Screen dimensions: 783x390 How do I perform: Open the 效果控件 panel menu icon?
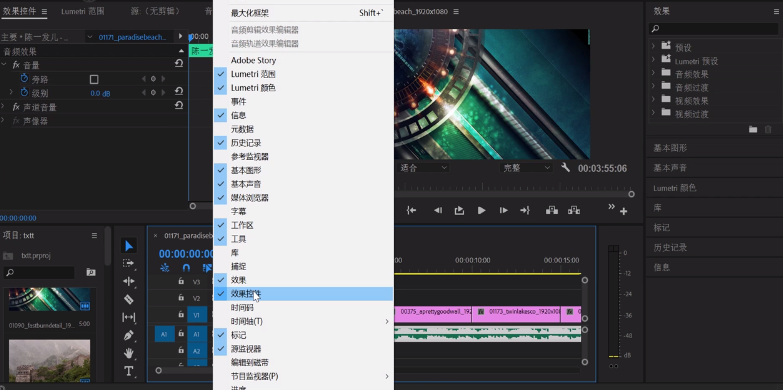(x=44, y=11)
